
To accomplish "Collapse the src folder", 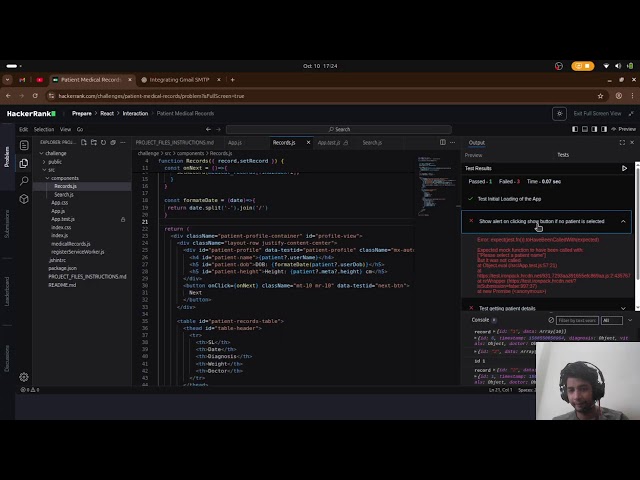I will 51,170.
